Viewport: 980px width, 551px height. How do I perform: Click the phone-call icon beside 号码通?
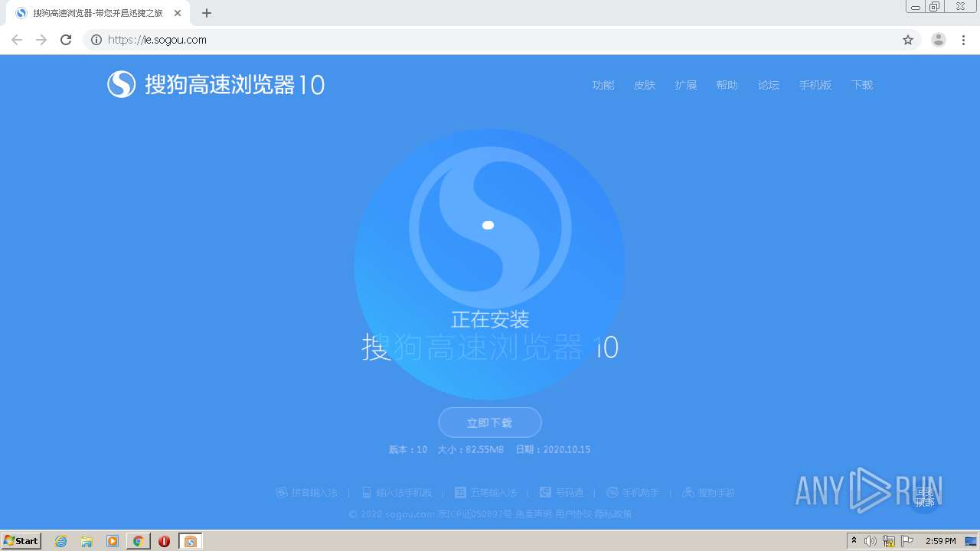[x=545, y=493]
